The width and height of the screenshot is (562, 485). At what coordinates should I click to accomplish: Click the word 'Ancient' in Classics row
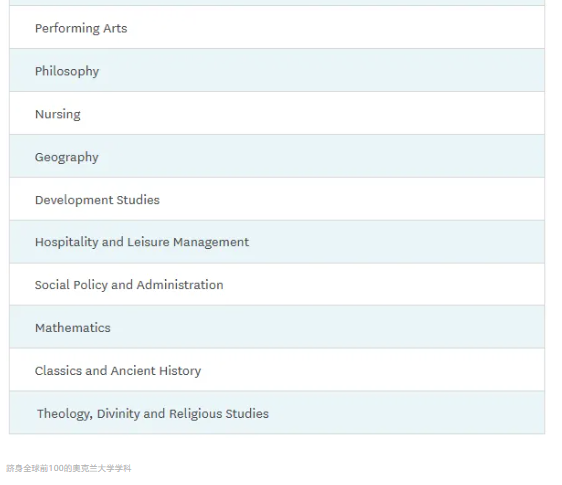(133, 371)
